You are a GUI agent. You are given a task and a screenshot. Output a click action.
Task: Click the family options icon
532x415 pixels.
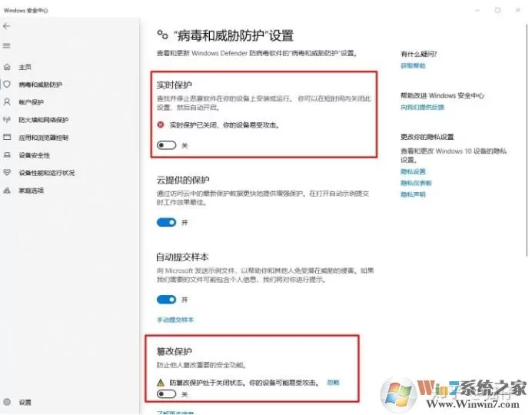(7, 191)
